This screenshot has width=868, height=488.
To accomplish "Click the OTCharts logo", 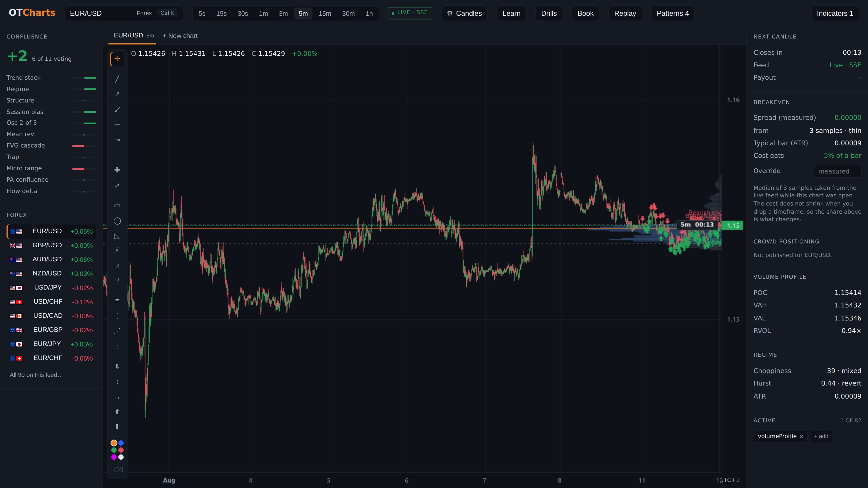I will 32,13.
